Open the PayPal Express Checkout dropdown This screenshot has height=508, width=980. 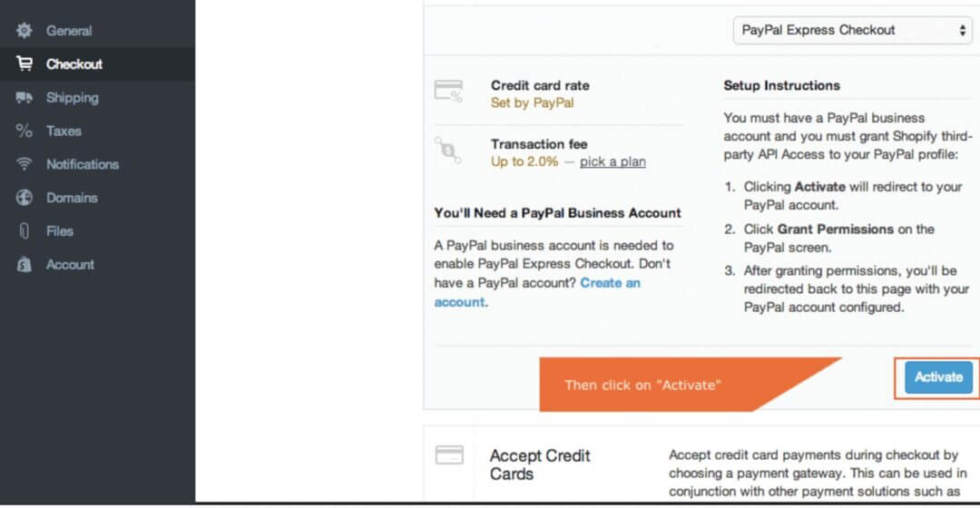tap(852, 30)
